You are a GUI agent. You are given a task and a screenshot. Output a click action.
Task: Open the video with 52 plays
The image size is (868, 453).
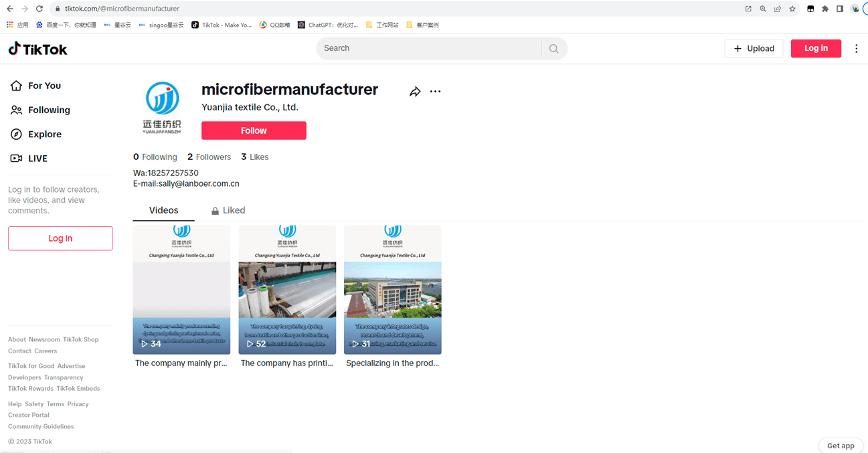pos(287,290)
